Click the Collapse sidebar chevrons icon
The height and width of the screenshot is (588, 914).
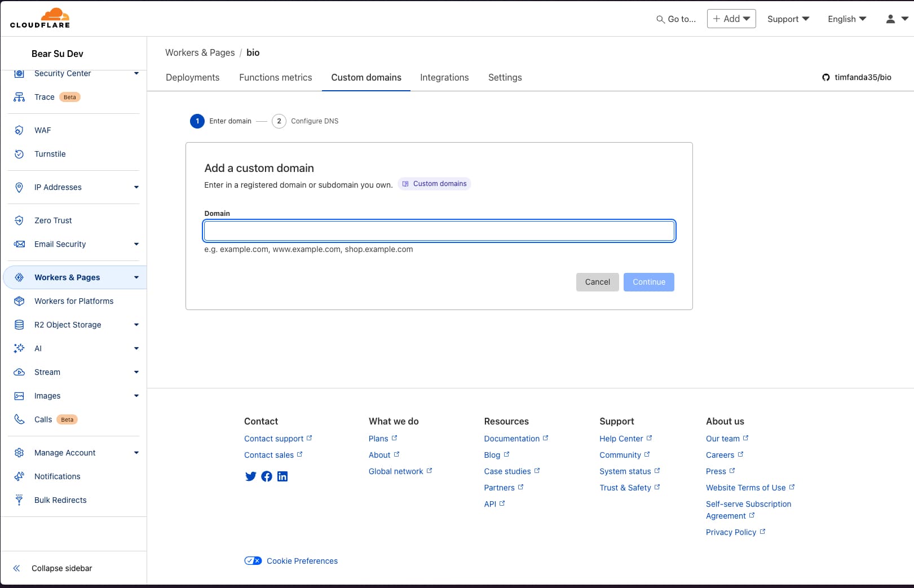(x=17, y=568)
